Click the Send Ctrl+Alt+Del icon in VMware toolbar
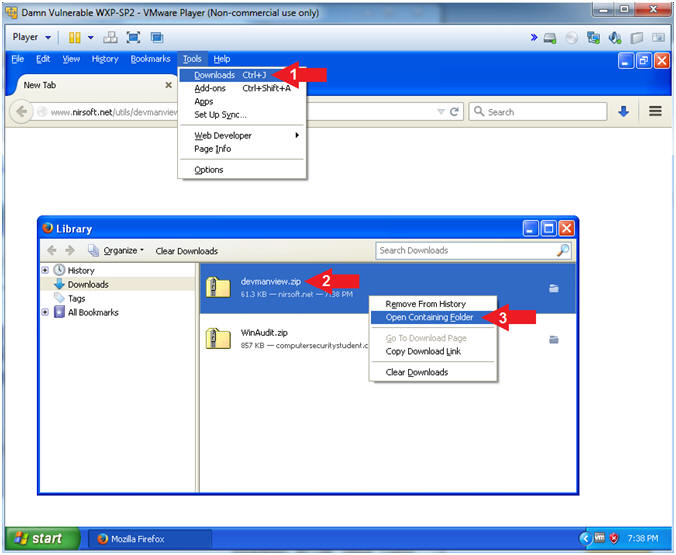The image size is (676, 555). pos(110,38)
